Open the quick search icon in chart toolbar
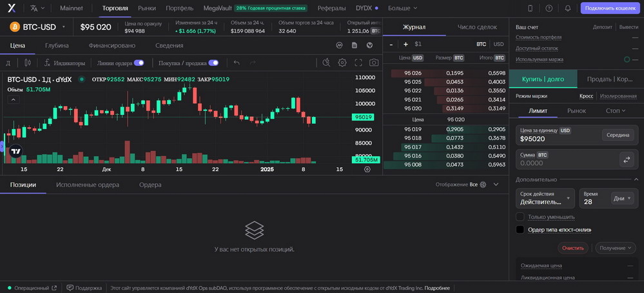The width and height of the screenshot is (644, 293). point(327,63)
